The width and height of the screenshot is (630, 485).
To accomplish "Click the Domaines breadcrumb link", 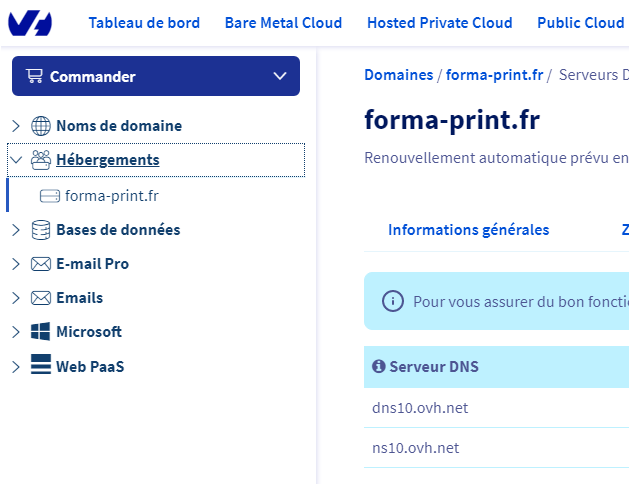I will pyautogui.click(x=398, y=75).
